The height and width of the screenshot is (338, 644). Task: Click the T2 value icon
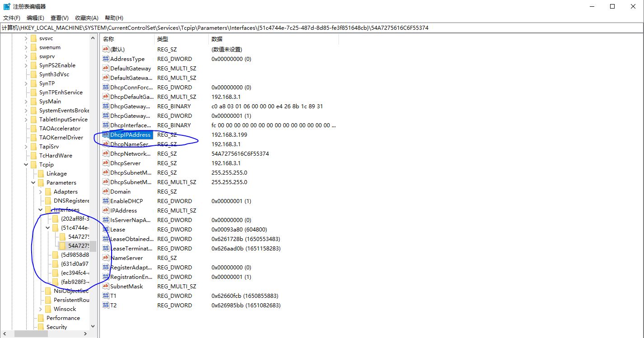(106, 305)
